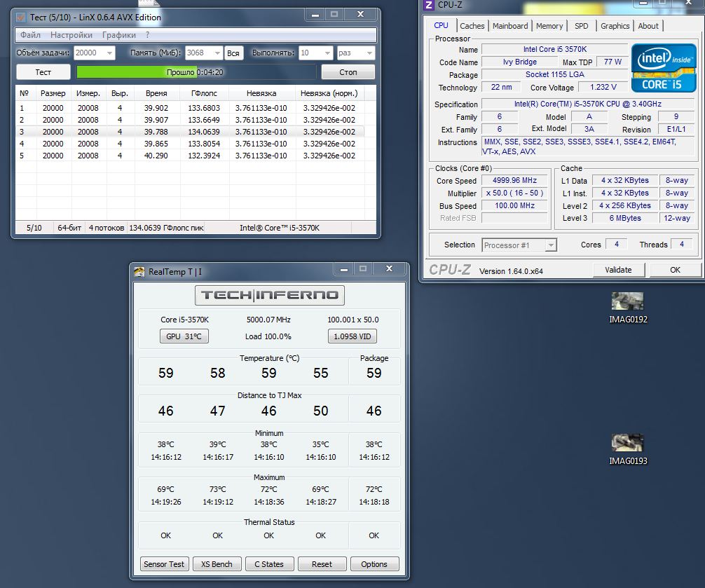The image size is (705, 588).
Task: Open the Файл menu in LinX
Action: click(30, 35)
